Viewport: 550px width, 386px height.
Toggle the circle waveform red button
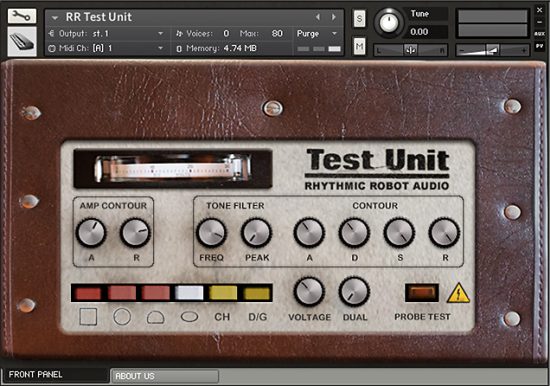pos(122,293)
